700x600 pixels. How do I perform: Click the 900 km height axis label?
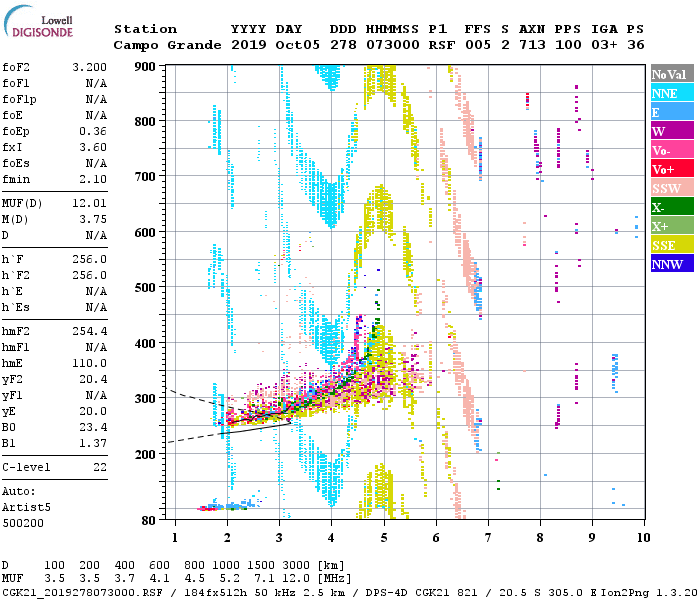point(145,67)
